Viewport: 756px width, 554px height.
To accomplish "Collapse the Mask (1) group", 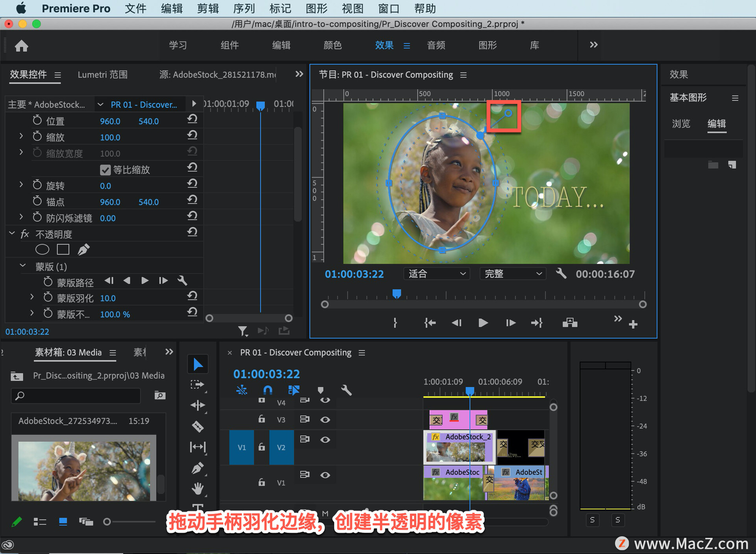I will pos(23,266).
